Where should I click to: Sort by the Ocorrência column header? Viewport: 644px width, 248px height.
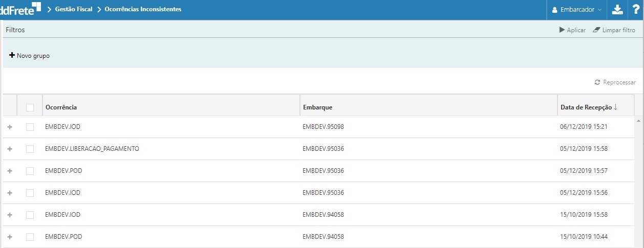61,107
